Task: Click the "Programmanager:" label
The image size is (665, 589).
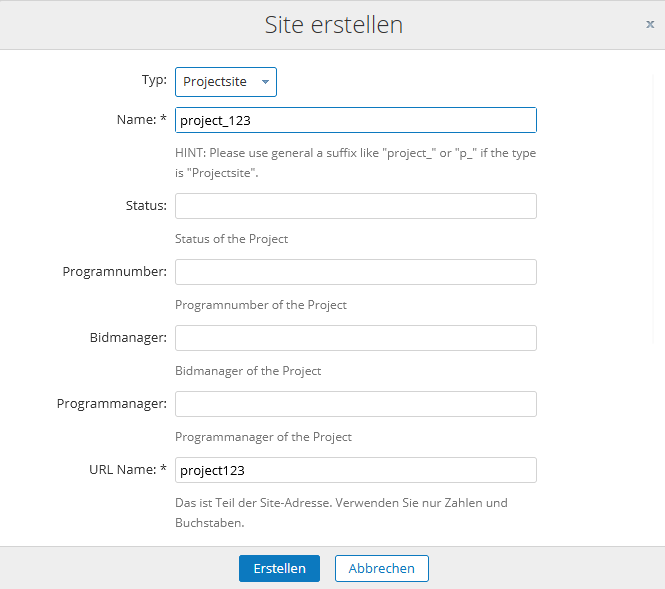Action: pyautogui.click(x=111, y=404)
